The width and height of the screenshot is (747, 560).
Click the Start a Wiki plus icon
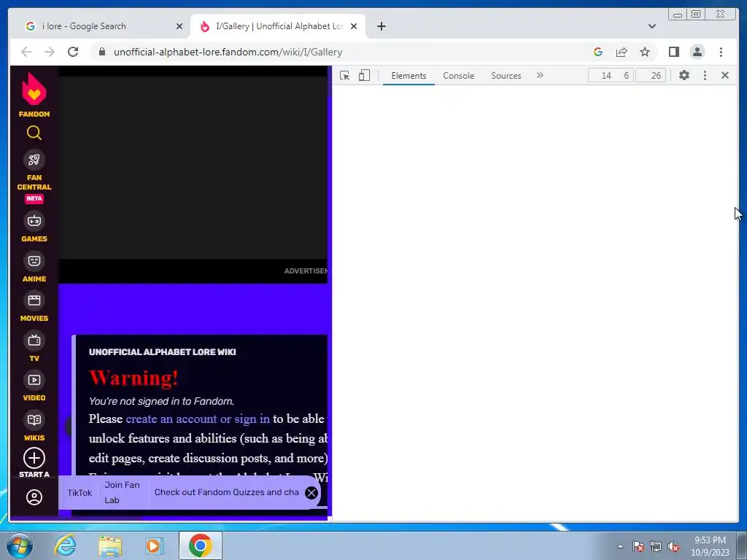(34, 458)
